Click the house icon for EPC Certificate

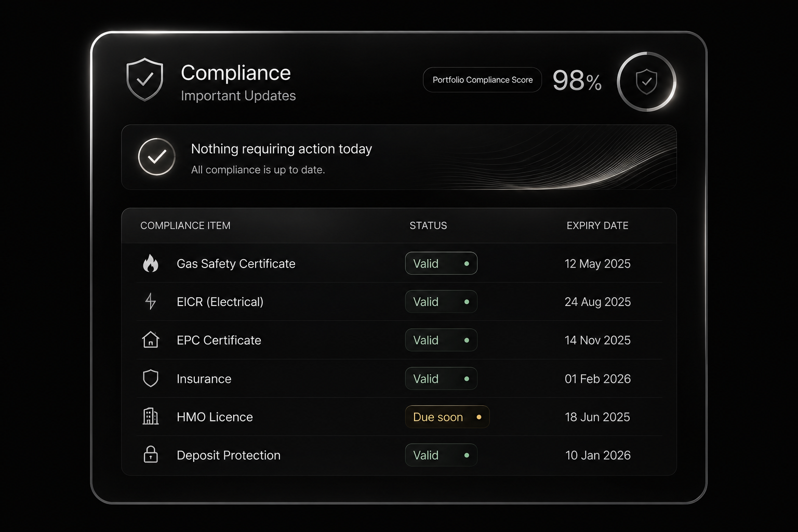(x=151, y=340)
